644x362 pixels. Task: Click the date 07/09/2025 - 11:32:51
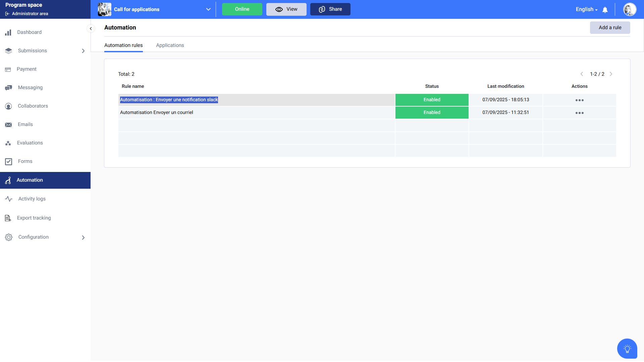click(x=505, y=113)
